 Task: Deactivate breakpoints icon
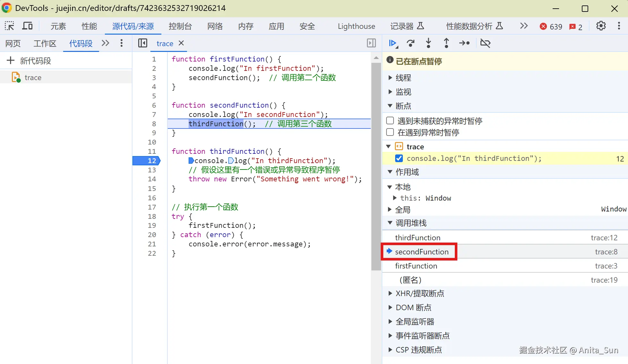point(485,43)
